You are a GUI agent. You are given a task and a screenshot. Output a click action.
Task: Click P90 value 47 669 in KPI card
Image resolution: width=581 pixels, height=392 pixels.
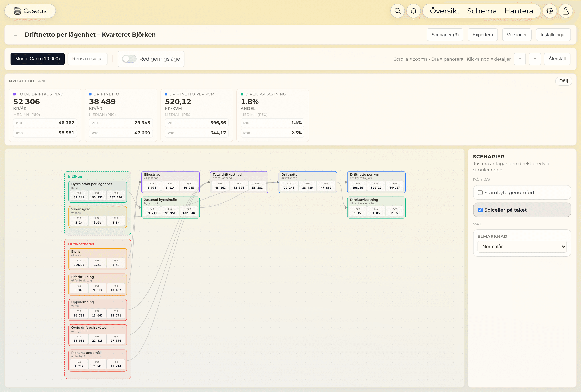142,133
